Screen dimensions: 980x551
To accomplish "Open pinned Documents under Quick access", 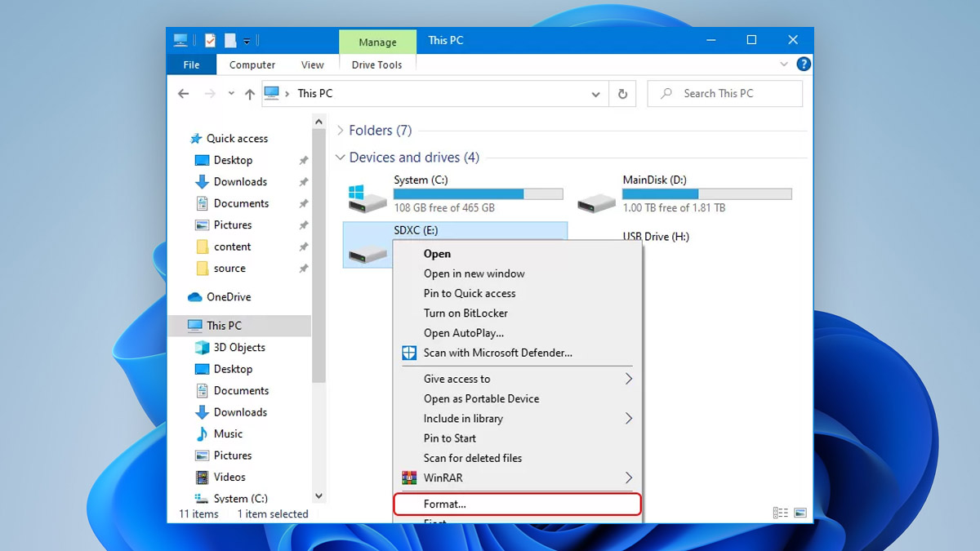I will (x=241, y=203).
